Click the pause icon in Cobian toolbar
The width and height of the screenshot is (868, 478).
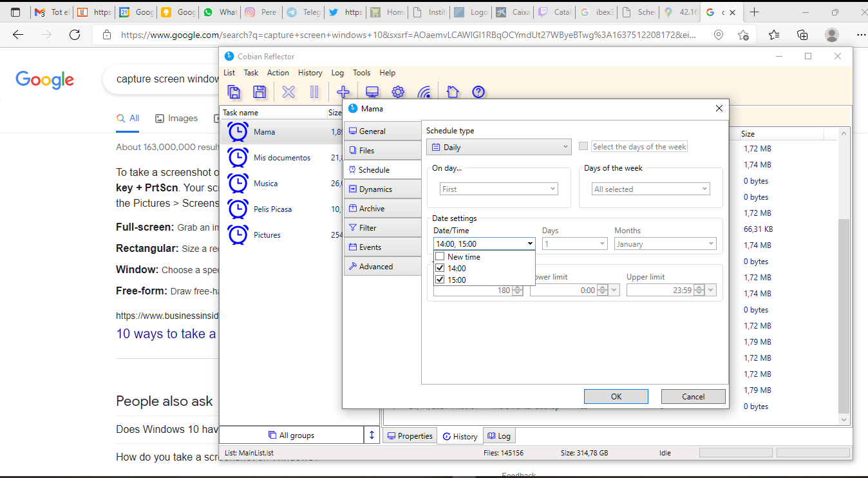(314, 92)
